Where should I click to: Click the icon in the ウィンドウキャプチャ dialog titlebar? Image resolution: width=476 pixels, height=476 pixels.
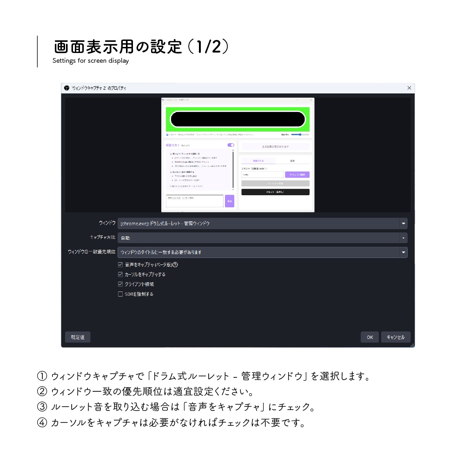pos(66,88)
